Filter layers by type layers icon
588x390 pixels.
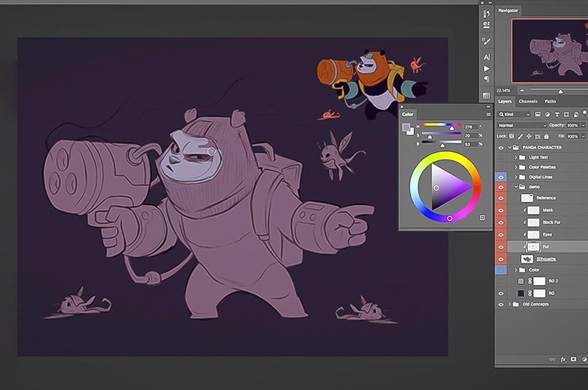[557, 114]
